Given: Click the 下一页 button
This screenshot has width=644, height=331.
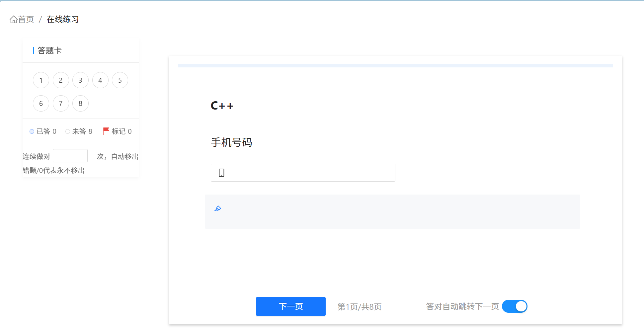Looking at the screenshot, I should click(290, 306).
